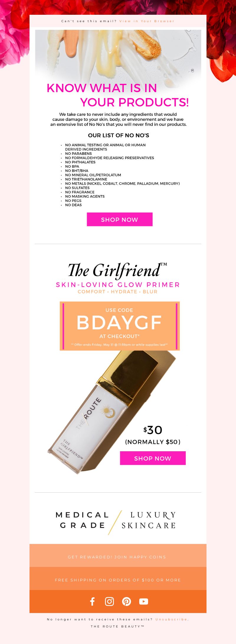The image size is (236, 644).
Task: Open the Pinterest icon link
Action: pos(127,601)
